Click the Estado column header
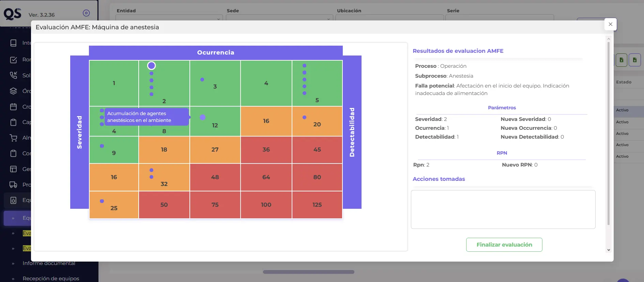This screenshot has height=282, width=644. tap(624, 82)
